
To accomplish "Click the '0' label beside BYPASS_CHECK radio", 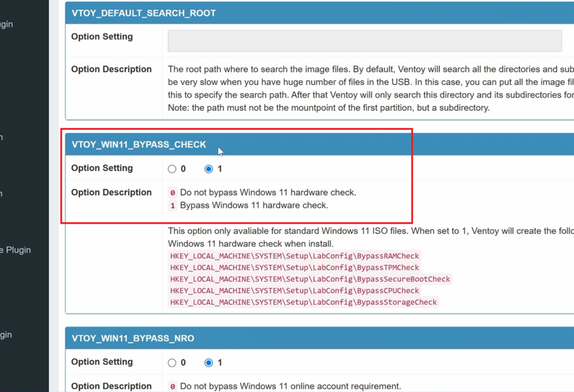I will pos(183,169).
